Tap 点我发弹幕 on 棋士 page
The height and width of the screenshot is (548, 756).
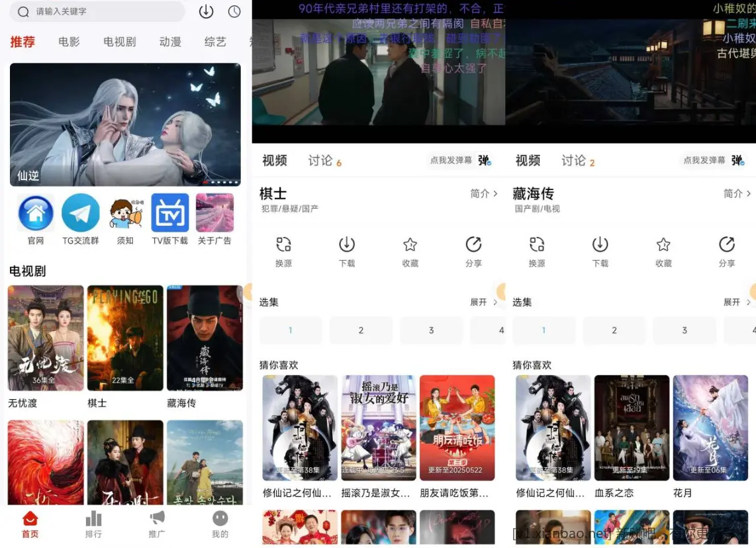tap(451, 160)
